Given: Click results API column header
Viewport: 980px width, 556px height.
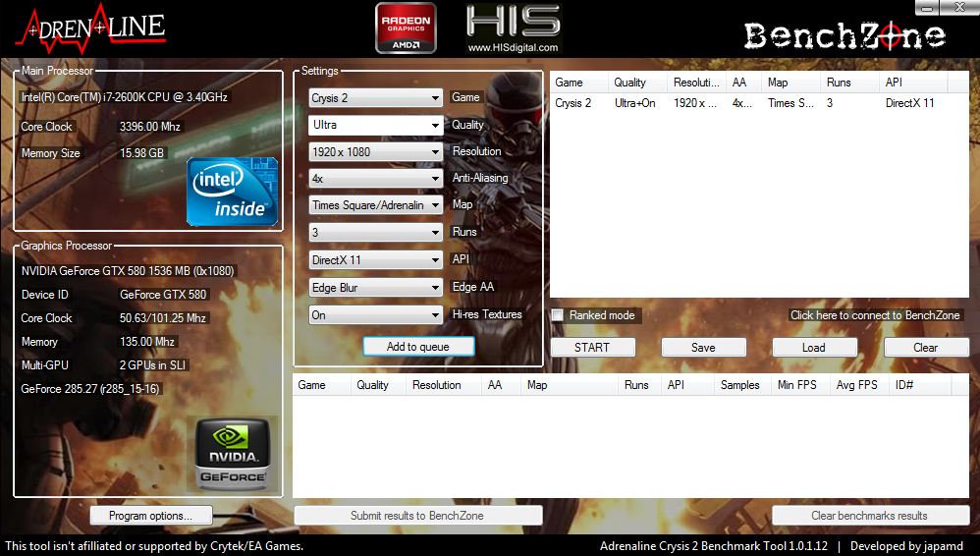Looking at the screenshot, I should tap(687, 385).
